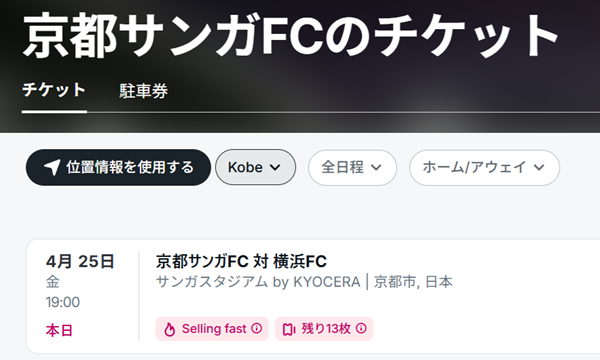600x360 pixels.
Task: Expand the ホーム/アウェイ filter dropdown
Action: coord(484,168)
